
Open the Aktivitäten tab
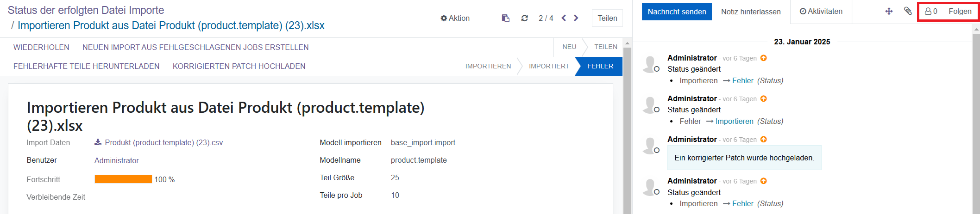(821, 12)
